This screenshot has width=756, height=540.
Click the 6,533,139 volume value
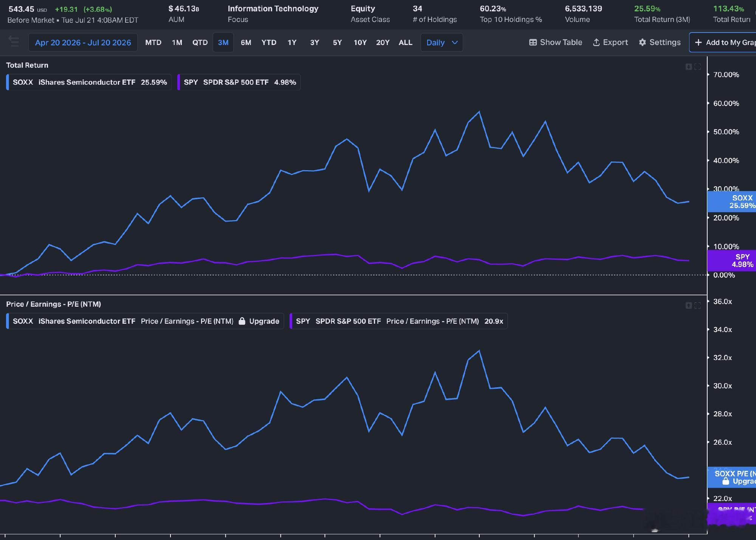point(584,9)
